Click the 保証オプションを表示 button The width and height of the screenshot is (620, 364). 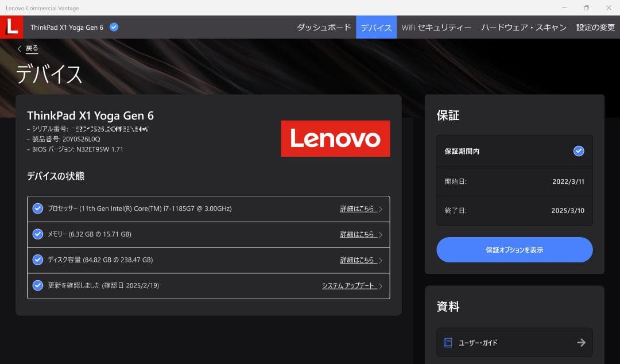click(514, 250)
